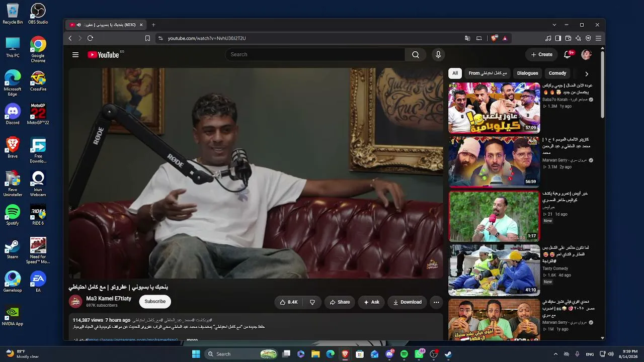Screen dimensions: 644x362
Task: Select the All filter chip
Action: (x=455, y=73)
